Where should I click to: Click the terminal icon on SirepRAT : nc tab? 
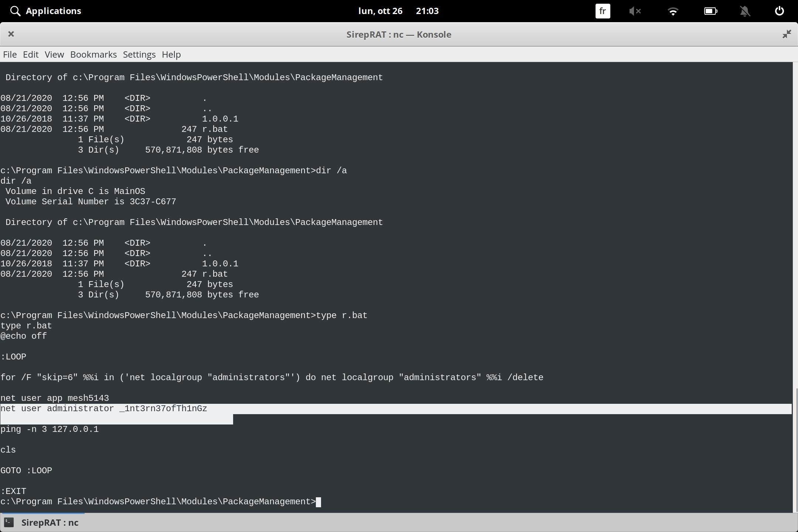[x=9, y=522]
